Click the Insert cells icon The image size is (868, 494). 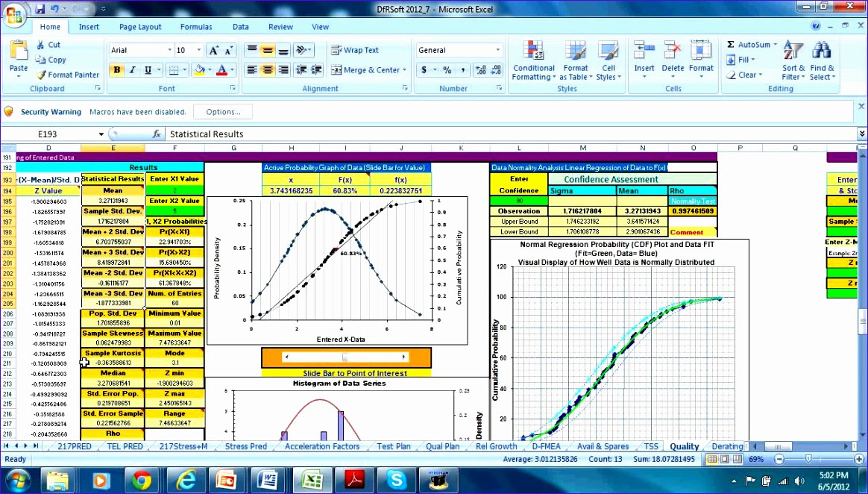click(644, 51)
